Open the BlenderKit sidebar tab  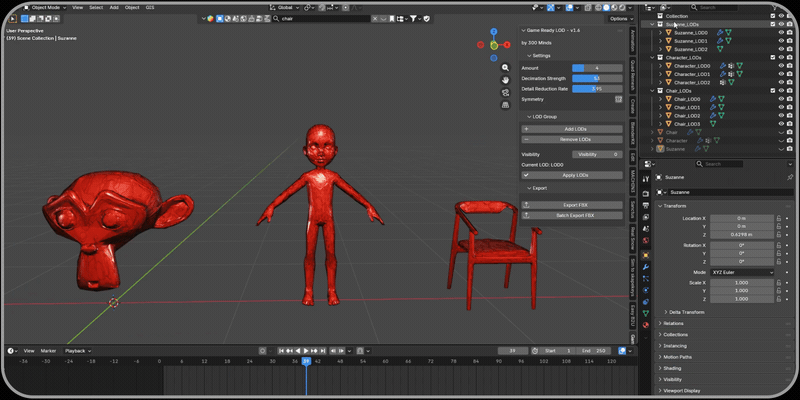632,134
